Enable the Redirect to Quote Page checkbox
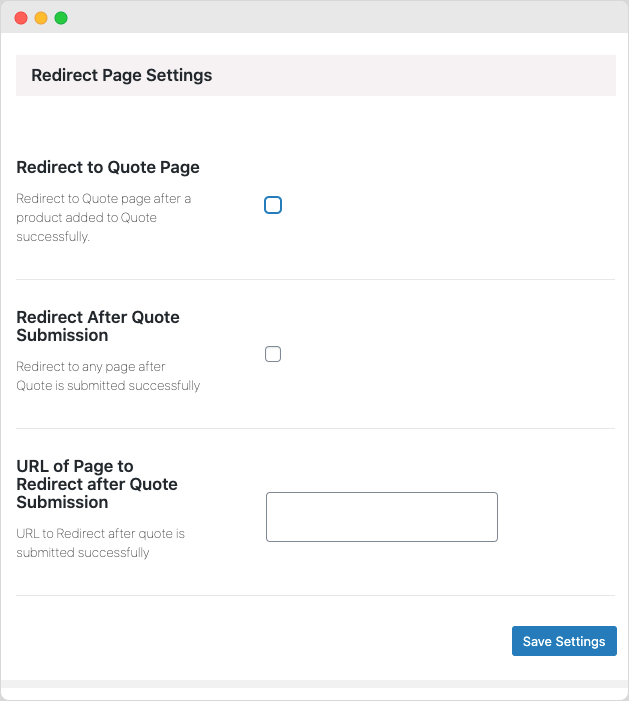The width and height of the screenshot is (629, 701). pos(273,206)
